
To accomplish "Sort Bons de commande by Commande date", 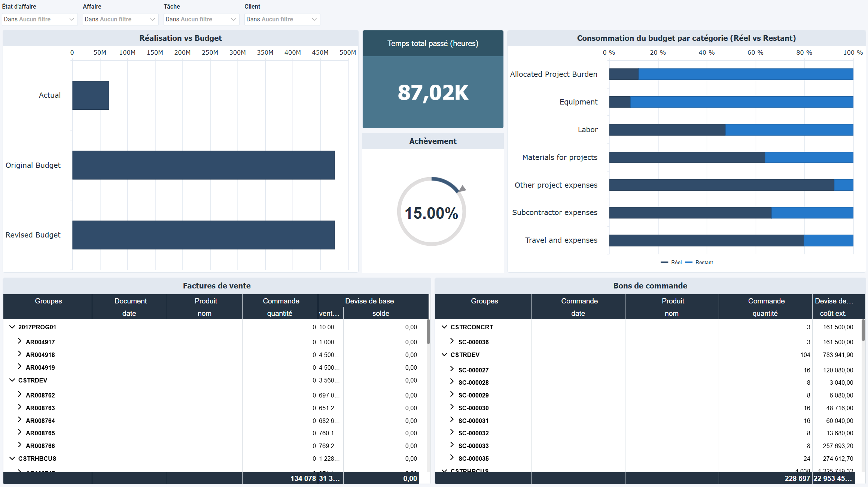I will (x=579, y=307).
